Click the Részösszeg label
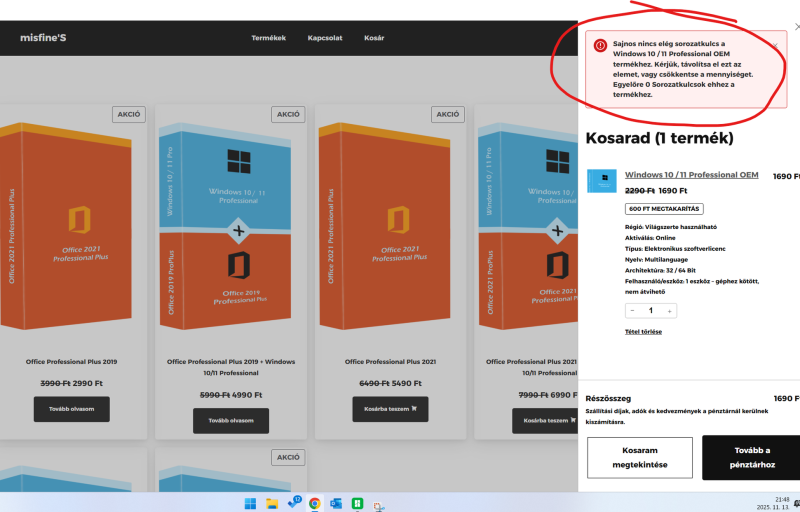This screenshot has height=512, width=800. [x=608, y=398]
